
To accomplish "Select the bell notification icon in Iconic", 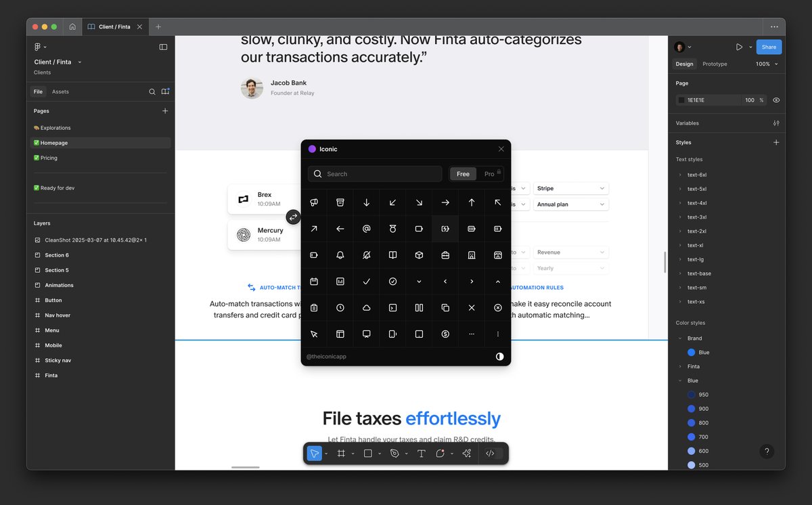I will (340, 255).
